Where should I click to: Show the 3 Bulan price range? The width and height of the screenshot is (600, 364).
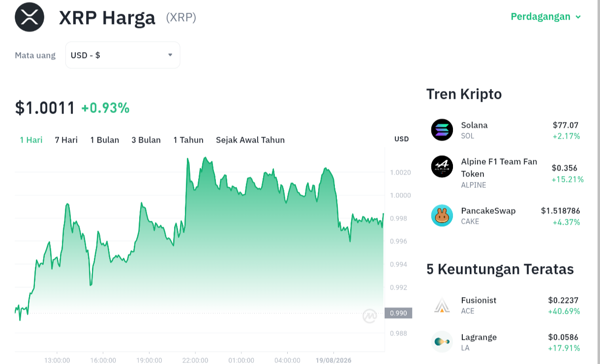pos(146,140)
